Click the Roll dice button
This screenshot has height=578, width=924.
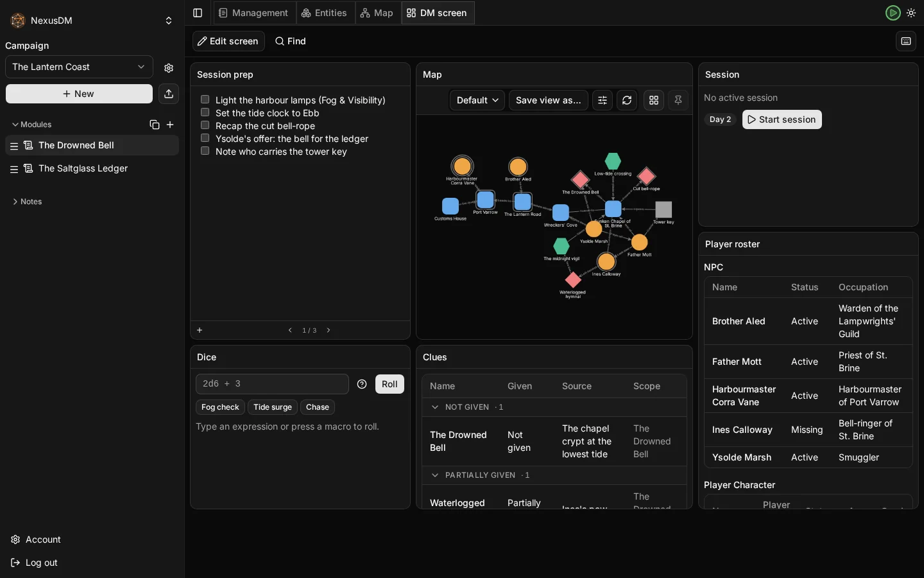tap(389, 384)
